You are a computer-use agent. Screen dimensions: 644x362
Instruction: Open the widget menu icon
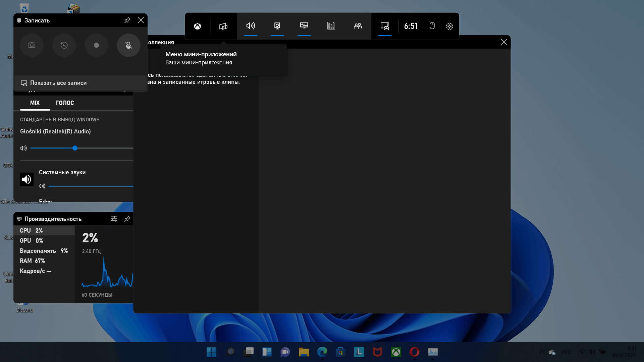pyautogui.click(x=223, y=26)
